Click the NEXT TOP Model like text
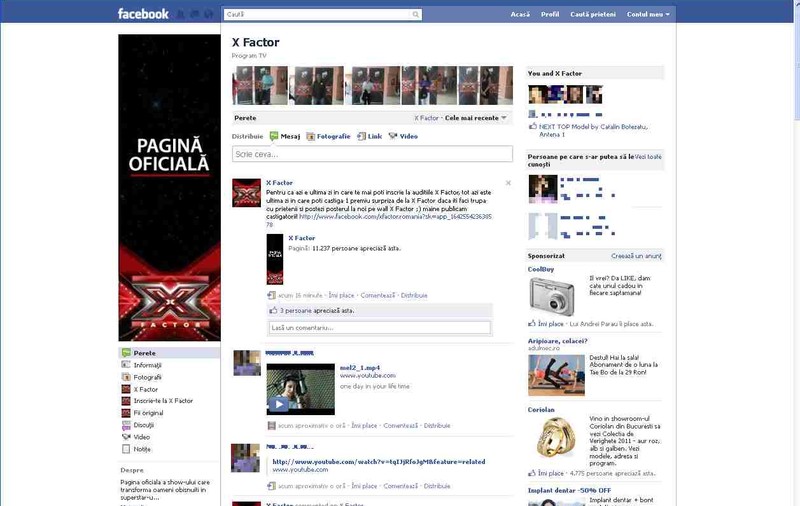 593,131
